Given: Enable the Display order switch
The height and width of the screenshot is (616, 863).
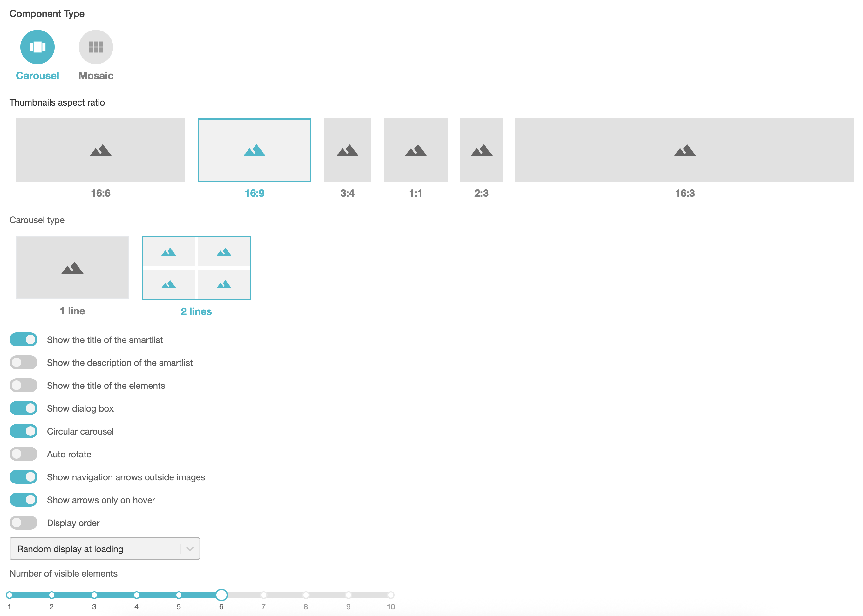Looking at the screenshot, I should tap(24, 523).
